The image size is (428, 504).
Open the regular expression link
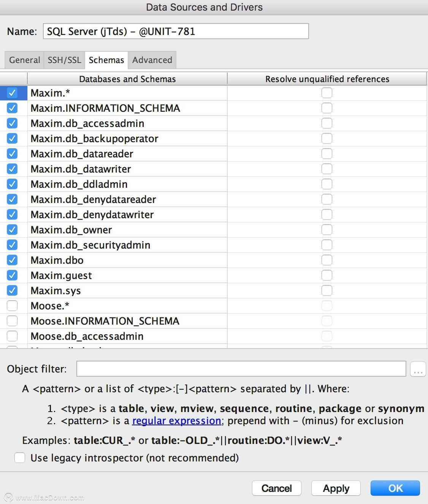(176, 421)
